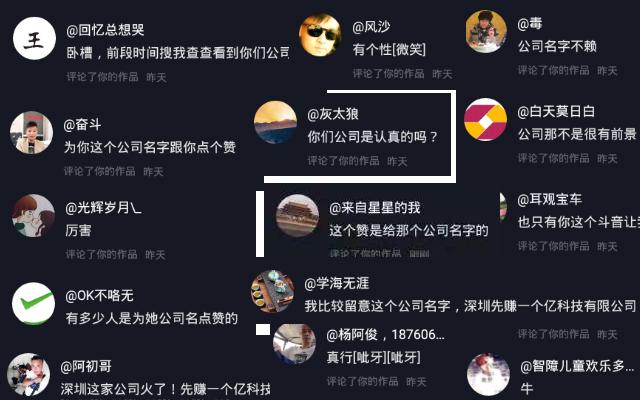Open the tea set avatar of @学海无涯
The image size is (640, 400).
point(272,291)
